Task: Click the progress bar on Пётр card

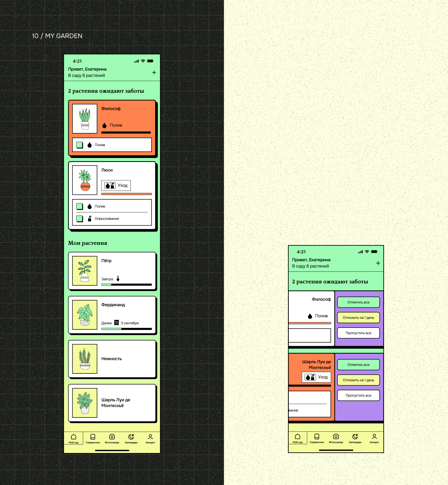Action: click(x=126, y=285)
